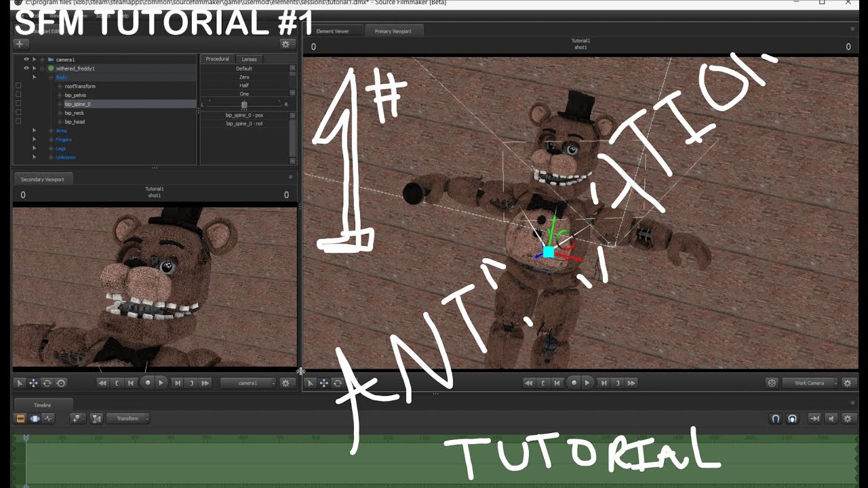Image resolution: width=868 pixels, height=488 pixels.
Task: Apply the Half procedural preset
Action: [244, 85]
